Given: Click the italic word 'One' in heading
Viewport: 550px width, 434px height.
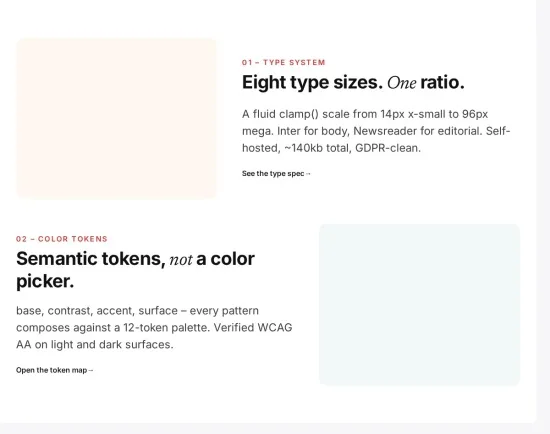Looking at the screenshot, I should pos(402,83).
